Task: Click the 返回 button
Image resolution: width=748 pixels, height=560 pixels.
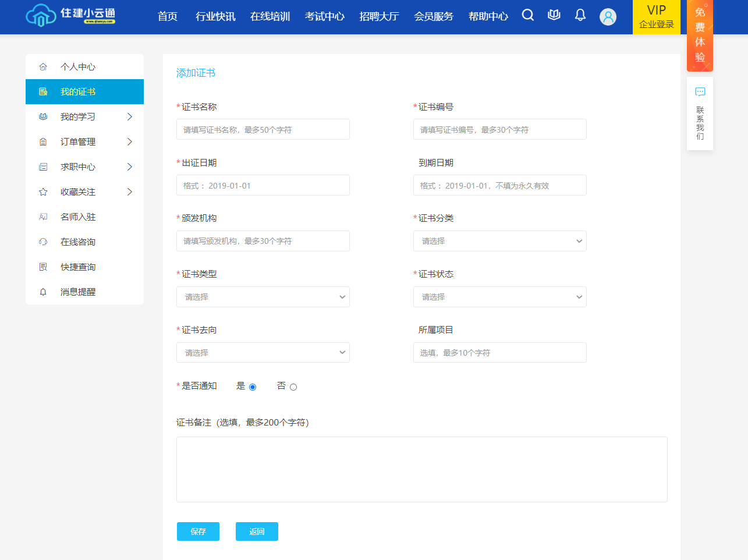Action: pos(257,531)
